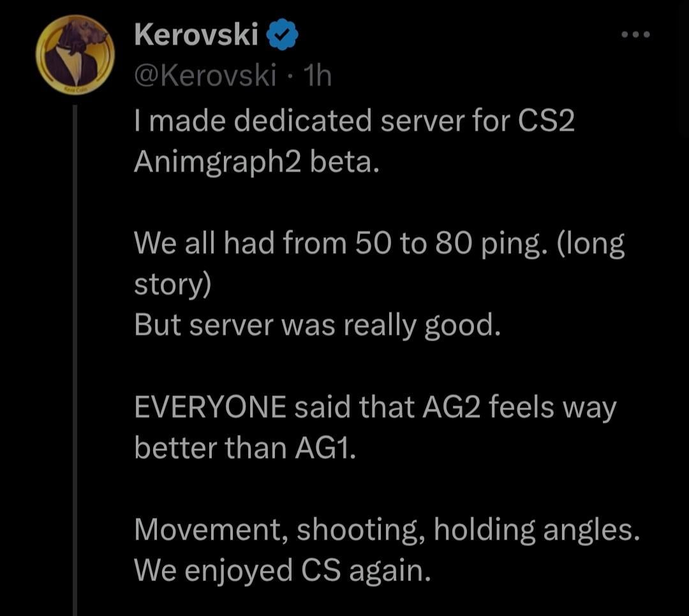Click "Movement, shooting, holding angles." text
Image resolution: width=689 pixels, height=616 pixels.
(387, 530)
